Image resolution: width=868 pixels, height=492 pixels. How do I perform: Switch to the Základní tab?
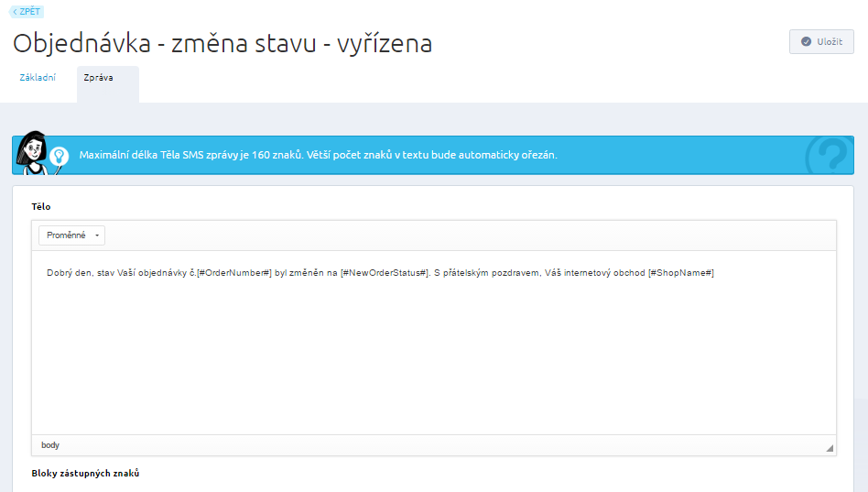tap(38, 78)
